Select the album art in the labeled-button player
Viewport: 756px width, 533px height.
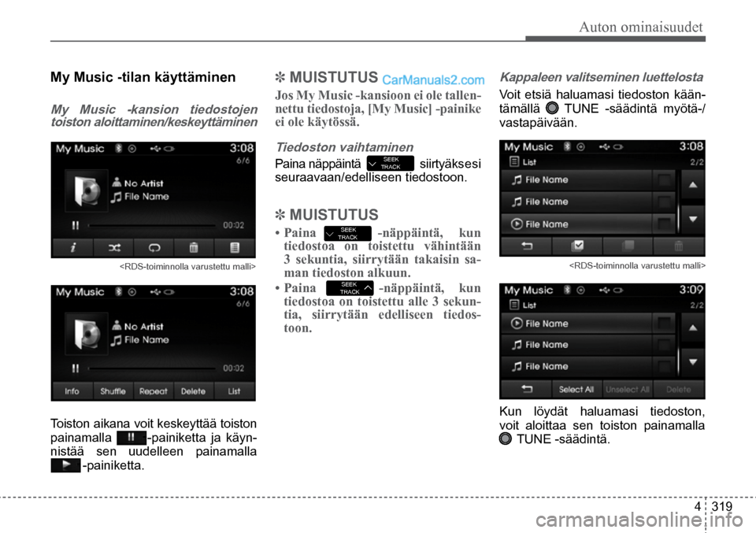tap(87, 334)
